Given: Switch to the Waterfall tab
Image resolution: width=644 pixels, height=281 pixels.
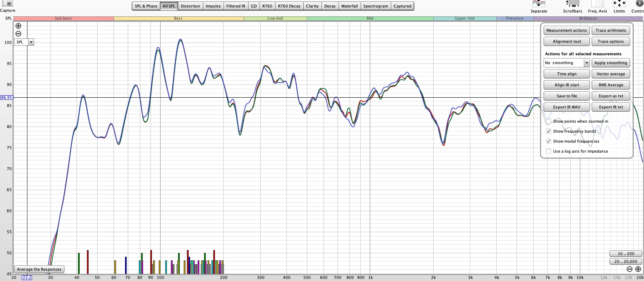Looking at the screenshot, I should [349, 6].
